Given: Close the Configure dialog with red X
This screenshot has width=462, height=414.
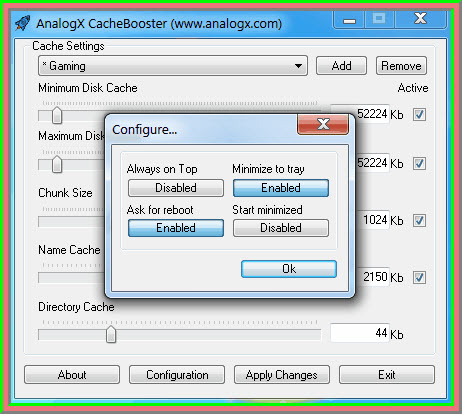Looking at the screenshot, I should pyautogui.click(x=323, y=124).
